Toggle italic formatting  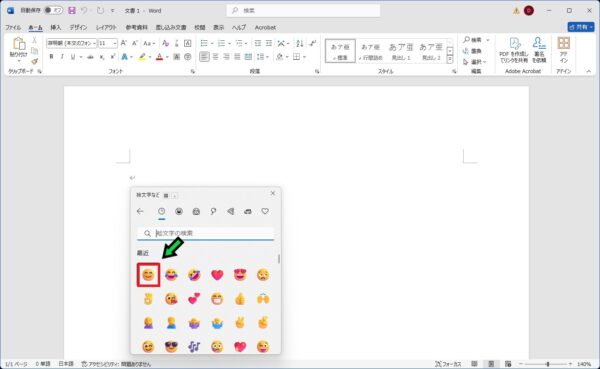(62, 57)
